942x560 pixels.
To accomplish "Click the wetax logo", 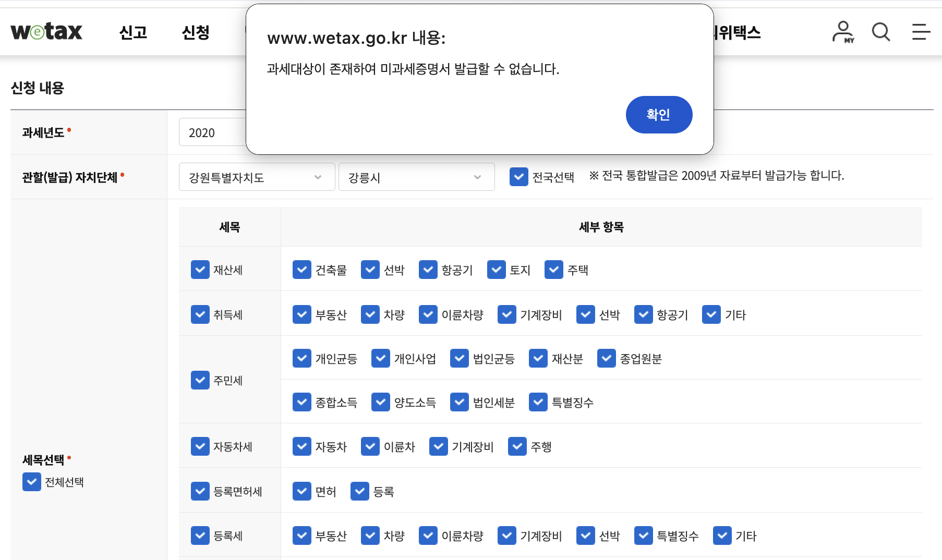I will 46,31.
